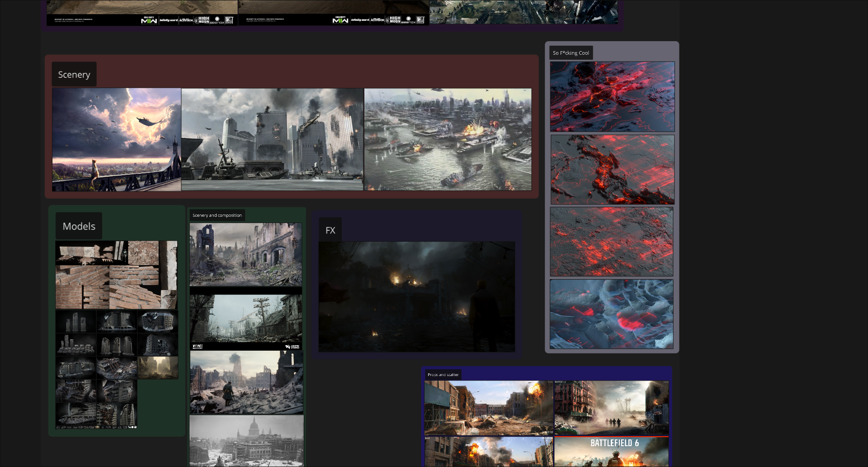Click the soldier walking through rubble image
Screen dimensions: 868x467
pos(247,382)
